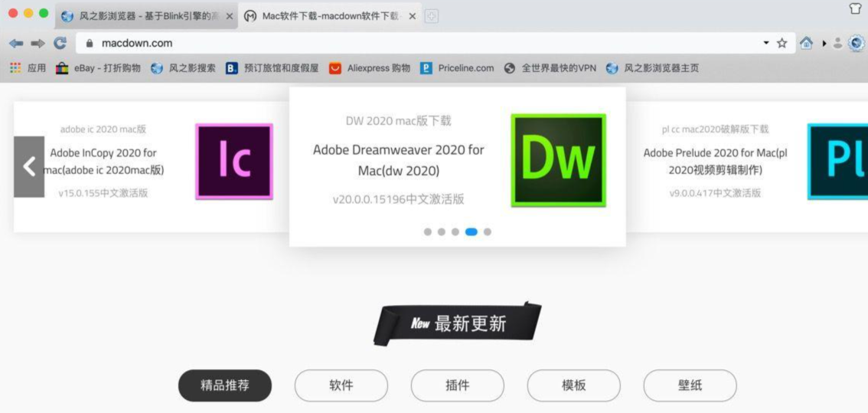The image size is (868, 413).
Task: Switch to the Mac软件下载-macdown tab
Action: click(330, 16)
